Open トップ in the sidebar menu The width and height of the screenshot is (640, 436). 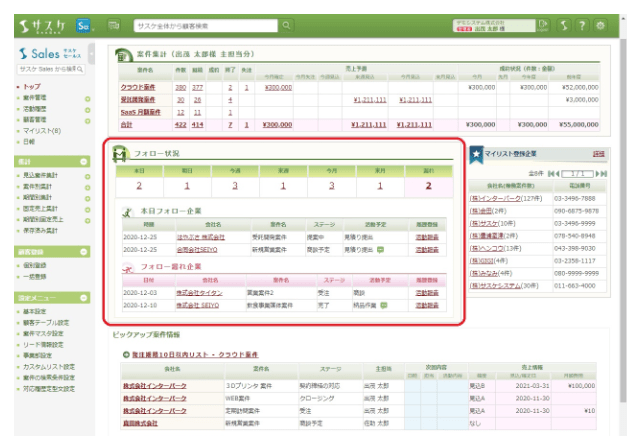[33, 87]
